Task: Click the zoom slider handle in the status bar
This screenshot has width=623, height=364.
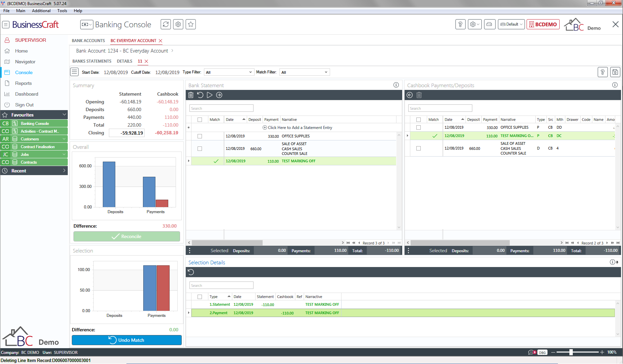Action: [571, 352]
